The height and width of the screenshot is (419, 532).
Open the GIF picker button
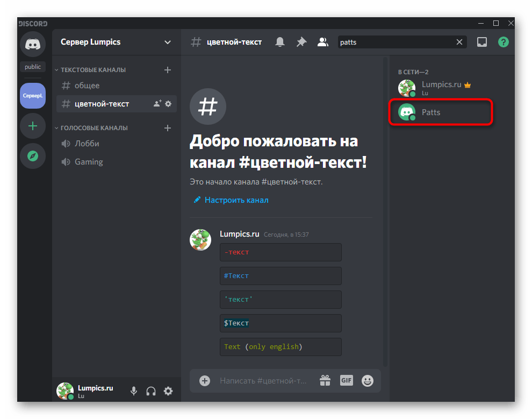click(x=347, y=380)
